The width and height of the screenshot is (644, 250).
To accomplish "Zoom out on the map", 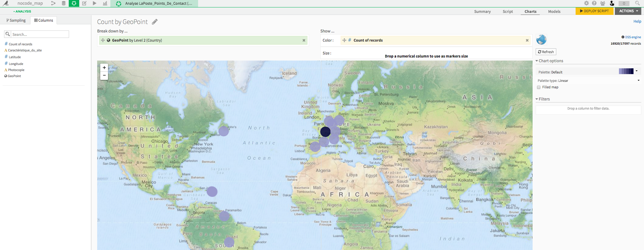I will pyautogui.click(x=104, y=75).
